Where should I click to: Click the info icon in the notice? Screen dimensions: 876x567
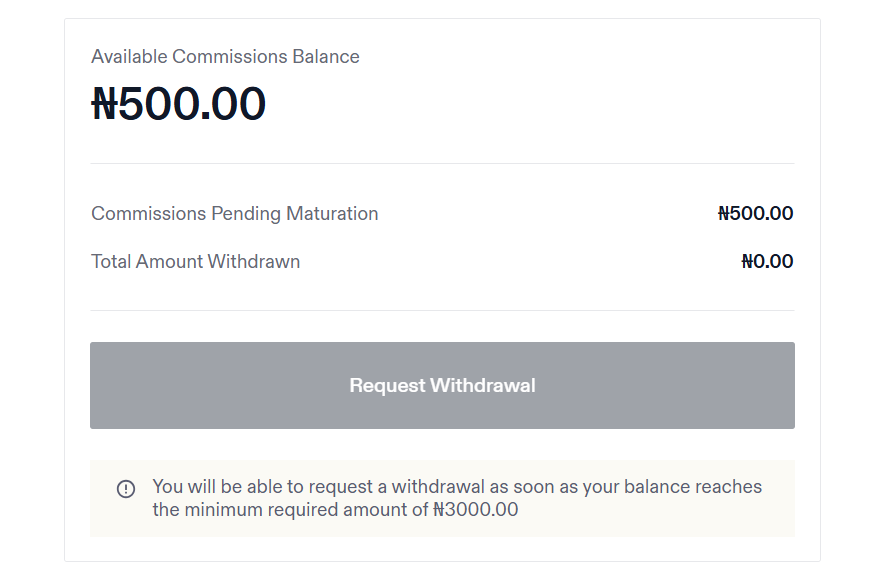coord(126,489)
